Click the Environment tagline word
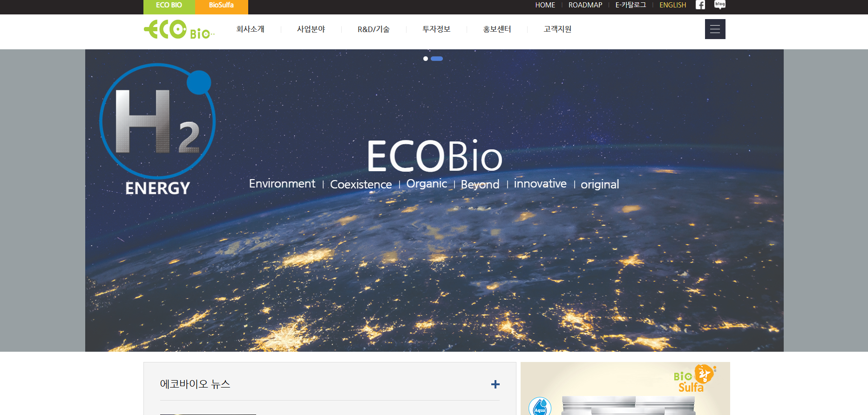The height and width of the screenshot is (415, 868). pos(282,184)
